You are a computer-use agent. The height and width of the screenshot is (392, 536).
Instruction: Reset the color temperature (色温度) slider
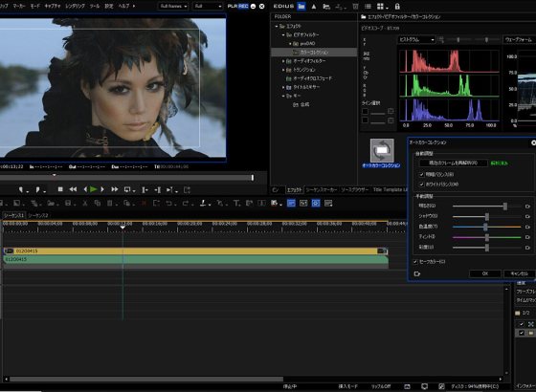coord(527,227)
